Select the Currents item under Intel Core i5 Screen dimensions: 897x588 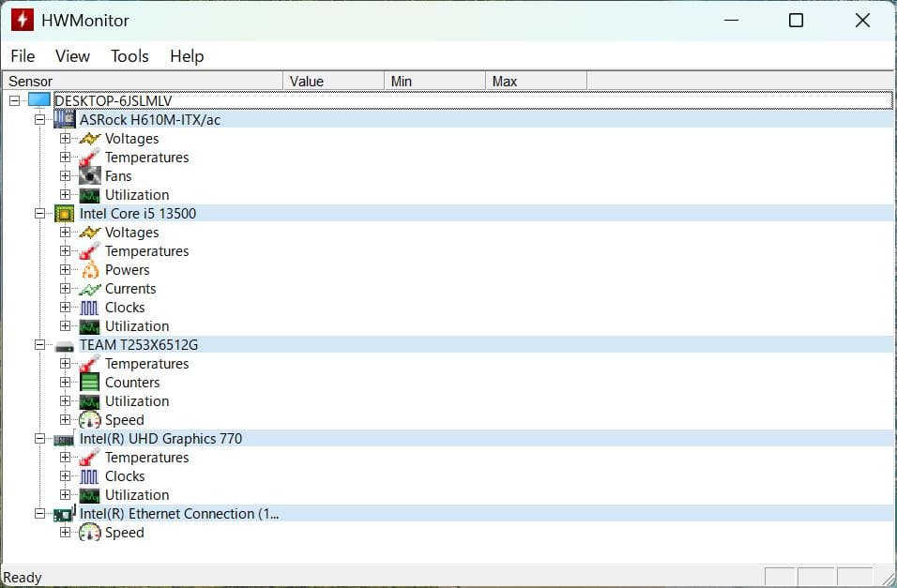(130, 289)
